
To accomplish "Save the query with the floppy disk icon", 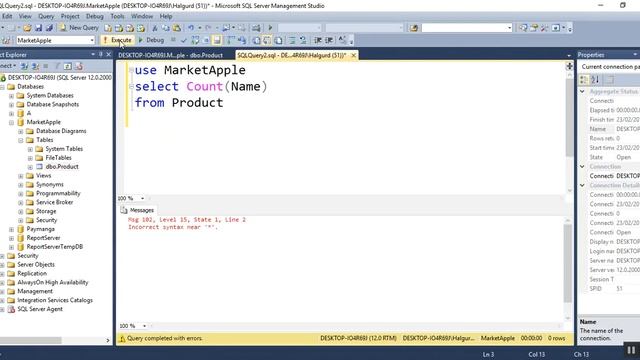I will (x=38, y=28).
